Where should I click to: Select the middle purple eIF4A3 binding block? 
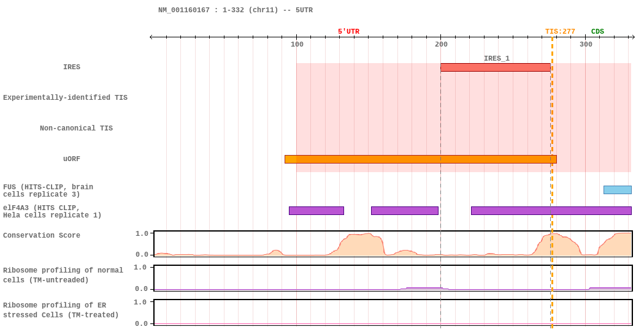[x=405, y=211]
